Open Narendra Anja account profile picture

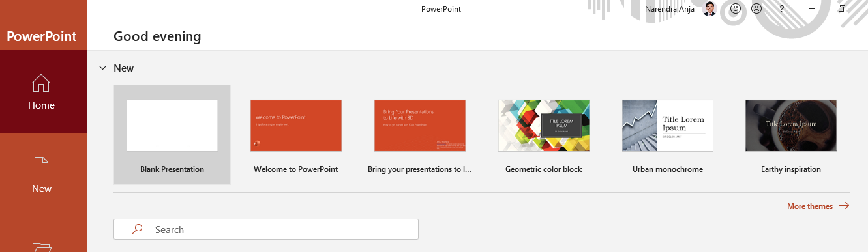(710, 9)
